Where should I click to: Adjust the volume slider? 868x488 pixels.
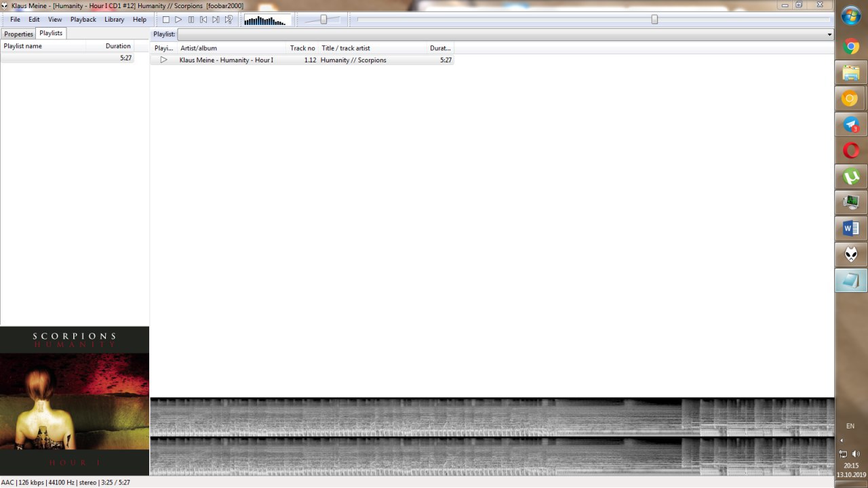click(323, 20)
